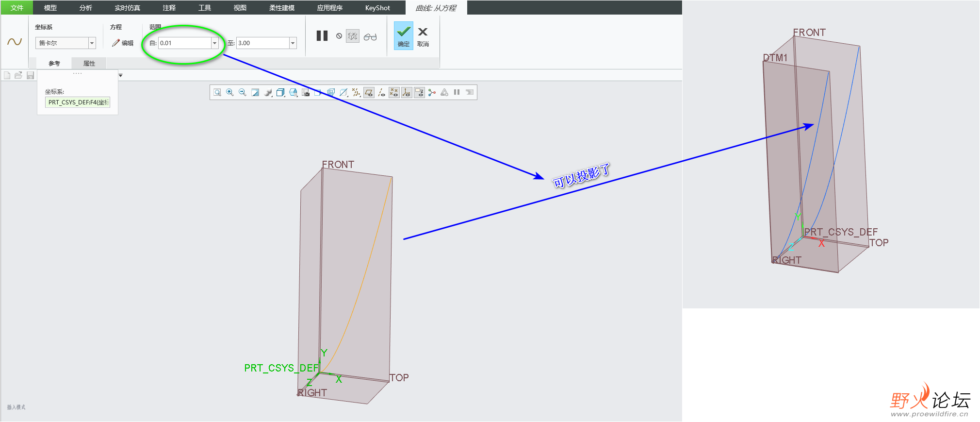Click the greyed resume icon at toolbar end
Screen dimensions: 980x422
pyautogui.click(x=469, y=92)
